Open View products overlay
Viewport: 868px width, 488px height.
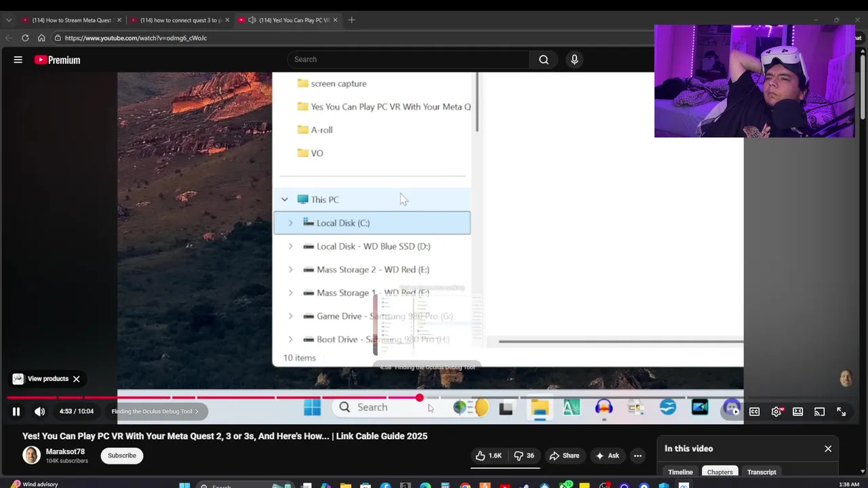41,379
